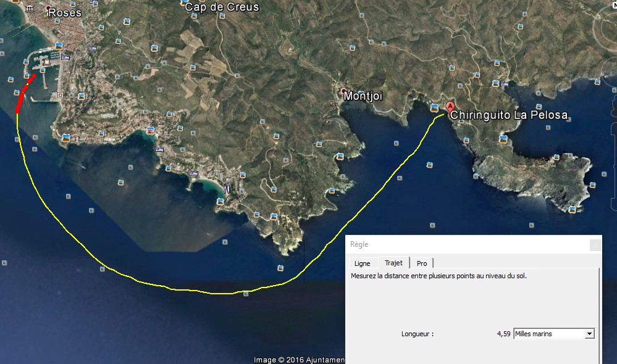Click the compass north indicator
Screen dimensions: 617x364
615,5
